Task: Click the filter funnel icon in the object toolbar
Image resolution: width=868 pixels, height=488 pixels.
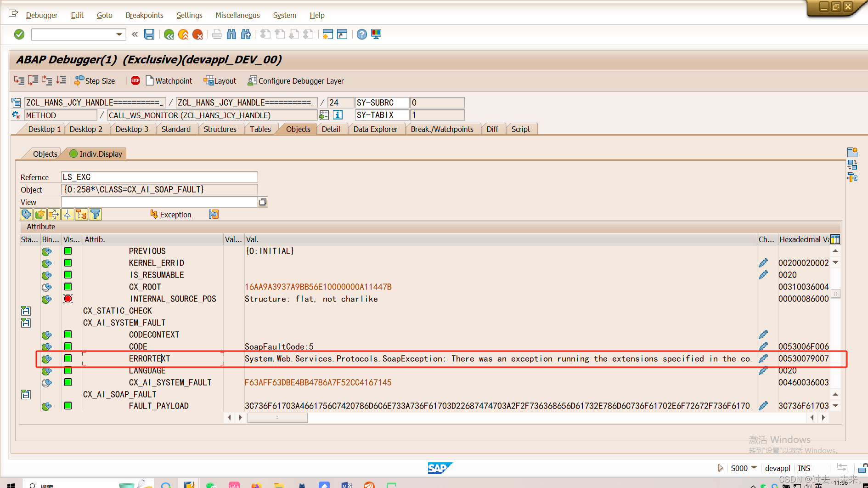Action: pos(95,214)
